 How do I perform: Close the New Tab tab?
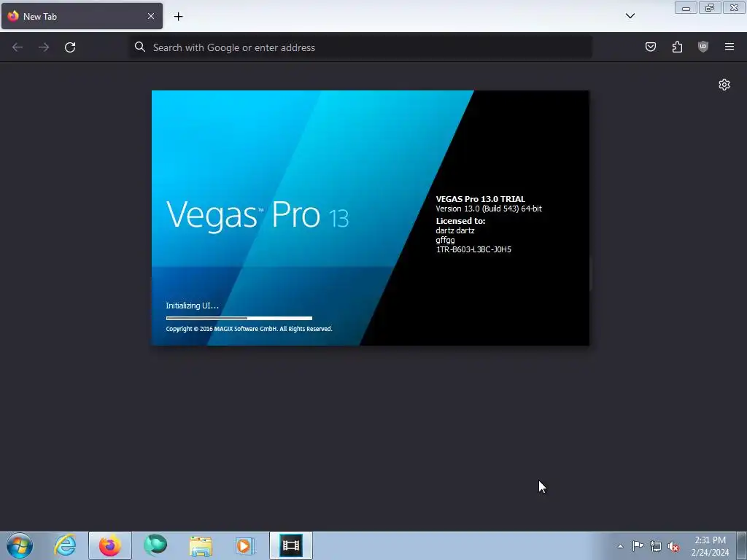(x=151, y=16)
